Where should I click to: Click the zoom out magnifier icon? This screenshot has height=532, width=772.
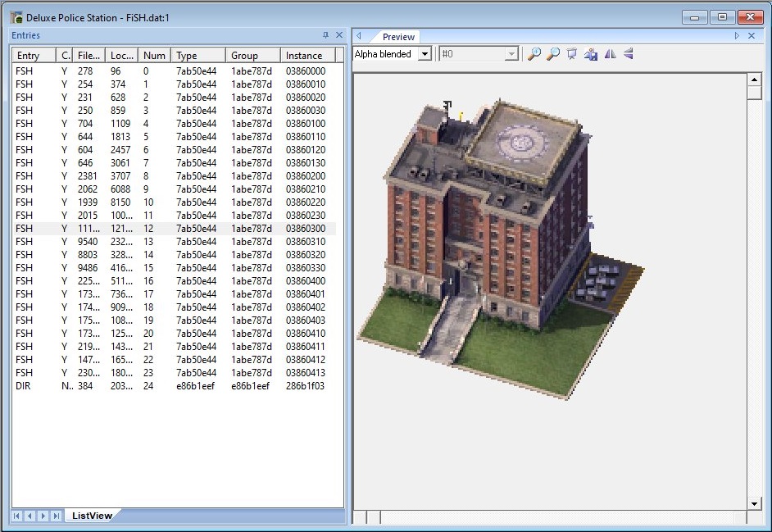click(553, 54)
